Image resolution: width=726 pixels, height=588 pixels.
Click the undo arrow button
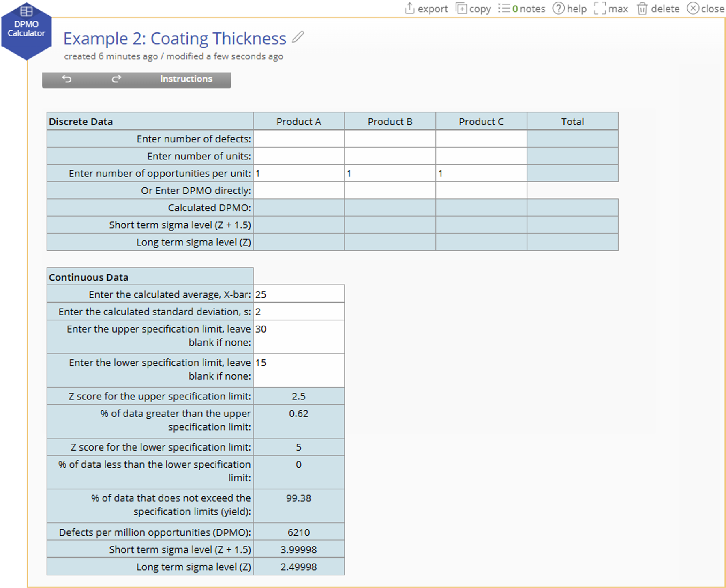pyautogui.click(x=67, y=79)
